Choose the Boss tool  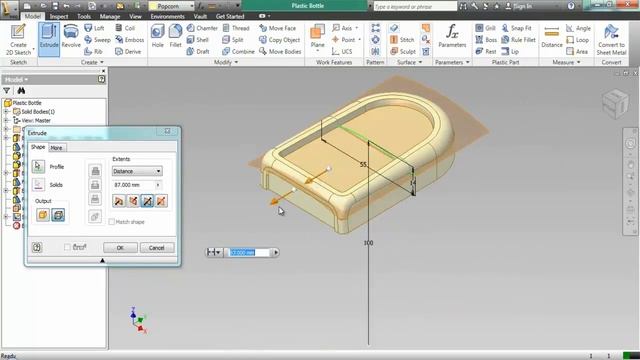tap(486, 40)
